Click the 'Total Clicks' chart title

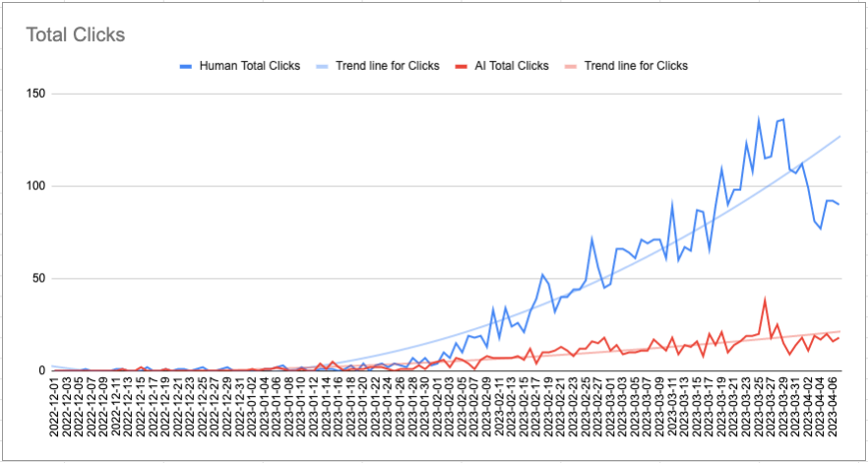tap(75, 35)
